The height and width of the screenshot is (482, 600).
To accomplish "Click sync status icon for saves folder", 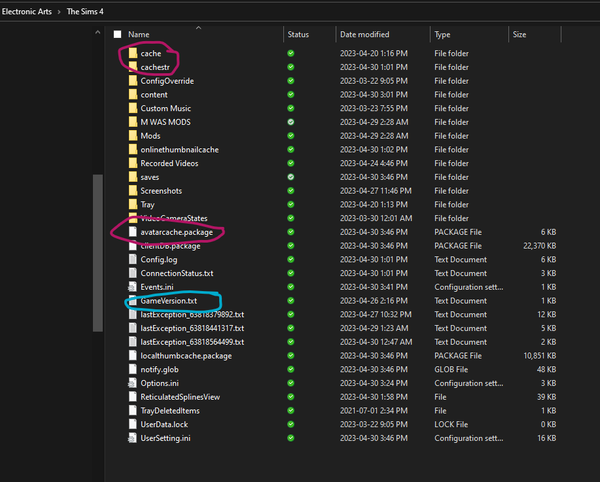I will [291, 177].
